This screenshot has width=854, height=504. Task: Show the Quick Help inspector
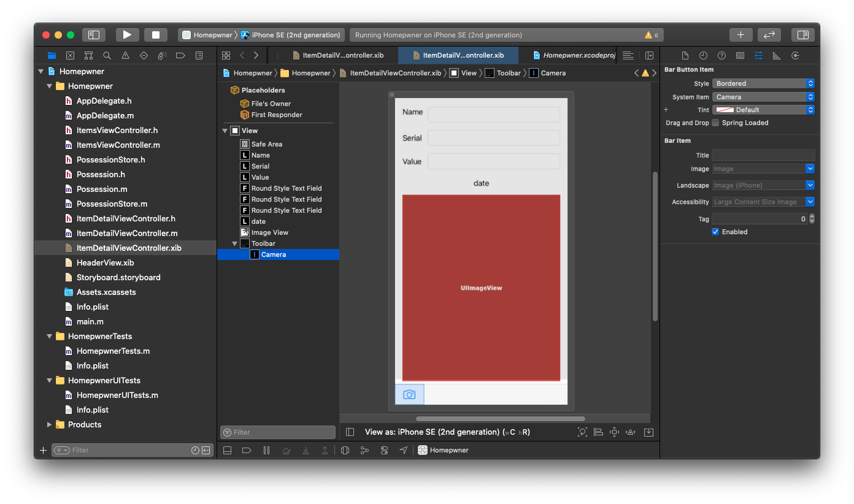coord(721,55)
